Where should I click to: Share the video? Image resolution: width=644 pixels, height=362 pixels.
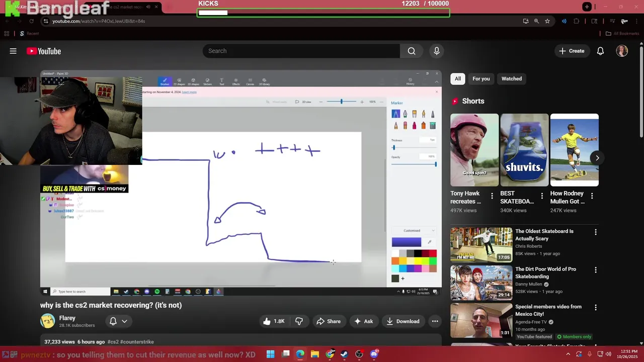pos(329,321)
